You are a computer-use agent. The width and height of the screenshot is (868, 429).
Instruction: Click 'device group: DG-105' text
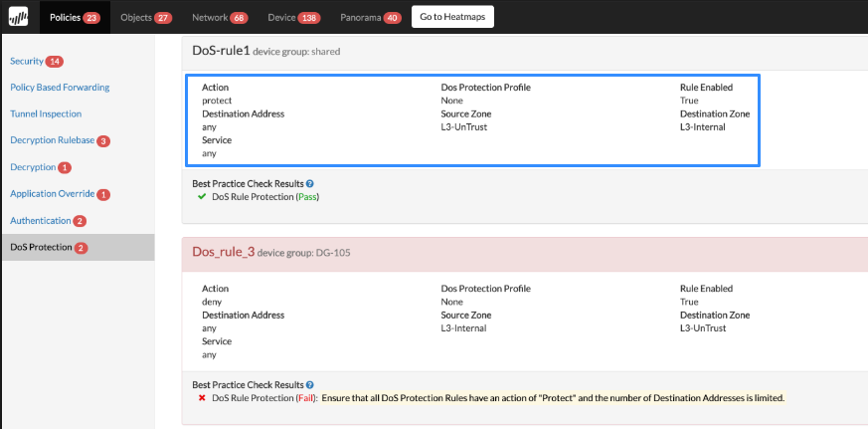[304, 253]
